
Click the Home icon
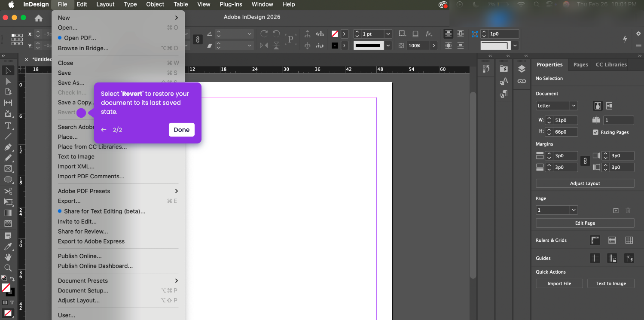(x=39, y=18)
